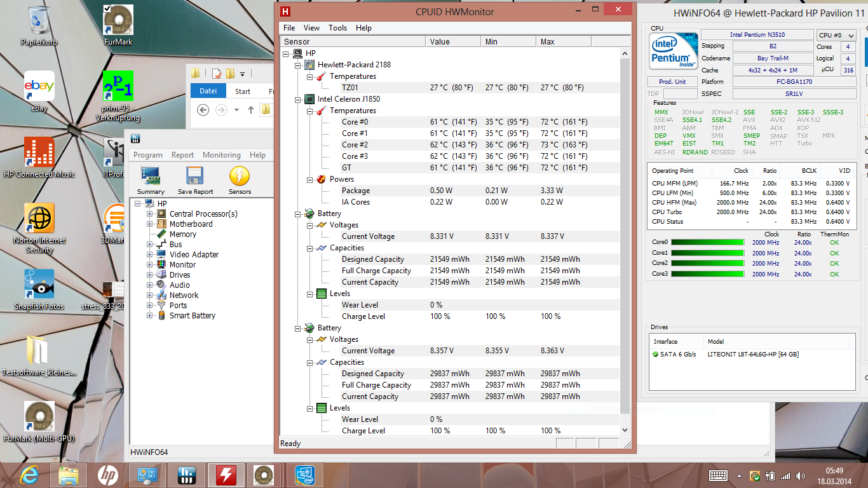Click the HWMonitor scrollbar down arrow

click(625, 430)
